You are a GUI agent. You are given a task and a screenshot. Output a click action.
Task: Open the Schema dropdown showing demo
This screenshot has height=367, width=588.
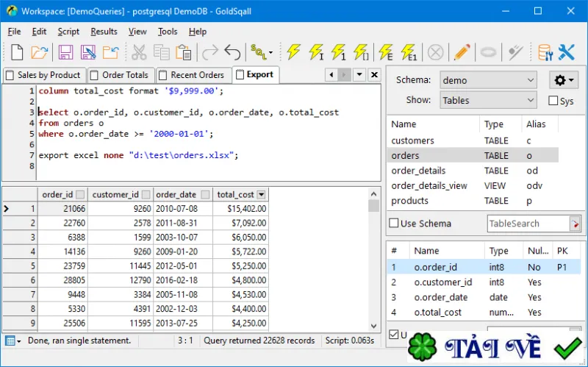pos(488,80)
